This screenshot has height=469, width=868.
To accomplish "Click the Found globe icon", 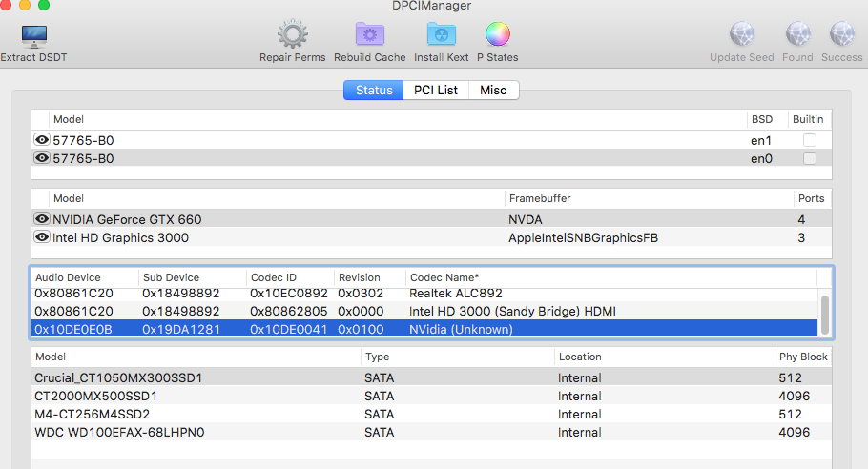I will (797, 34).
